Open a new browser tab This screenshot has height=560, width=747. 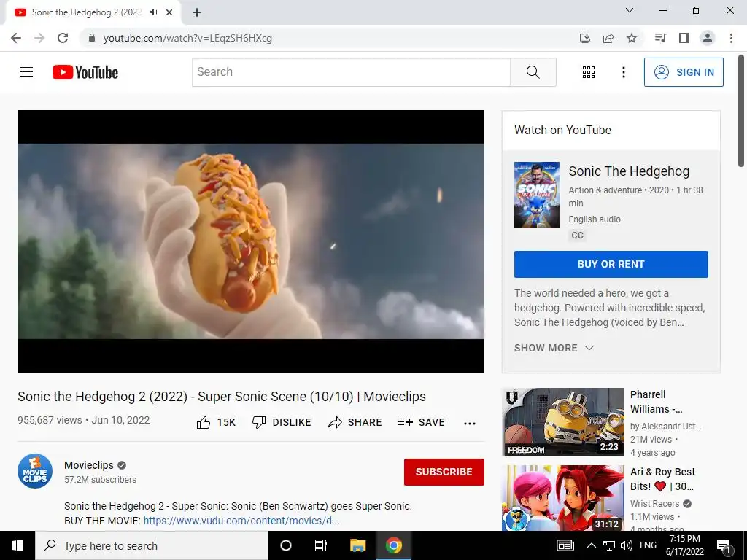pos(197,12)
